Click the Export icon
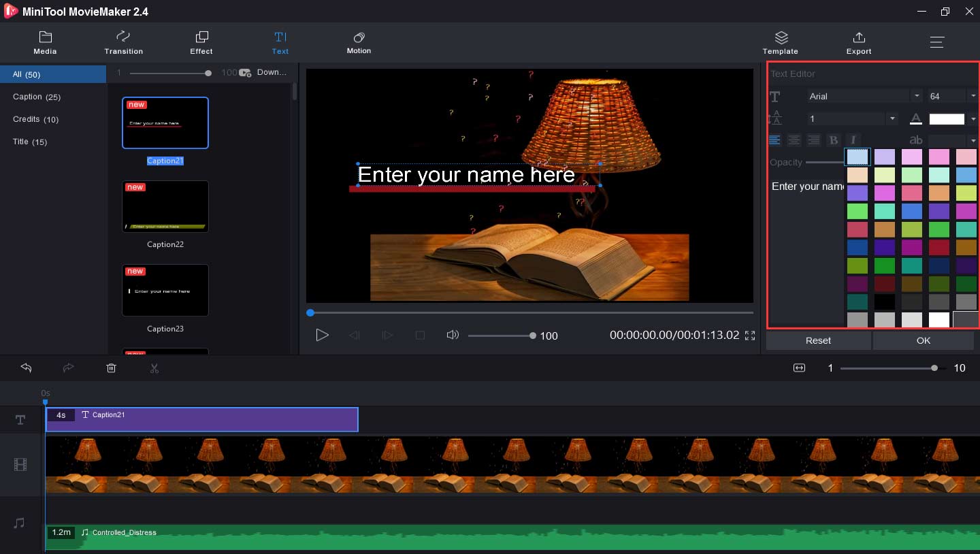Image resolution: width=980 pixels, height=554 pixels. point(858,42)
